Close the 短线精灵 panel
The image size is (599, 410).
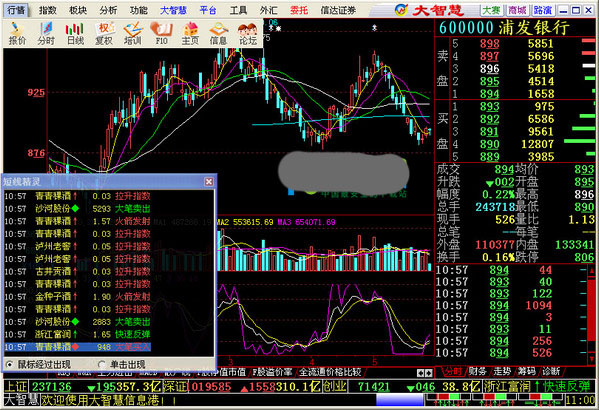tap(209, 182)
